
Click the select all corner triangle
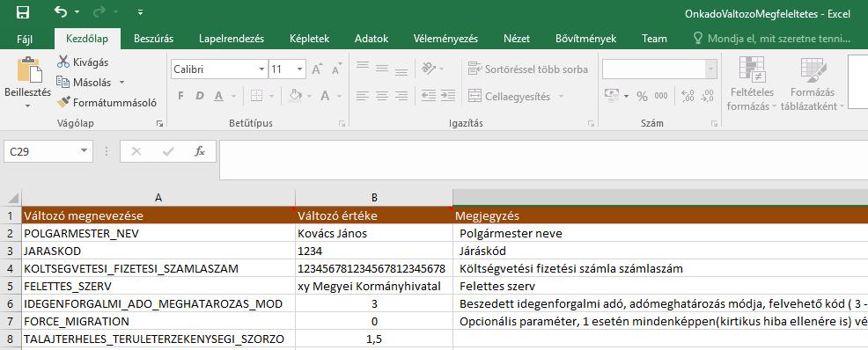pyautogui.click(x=12, y=198)
